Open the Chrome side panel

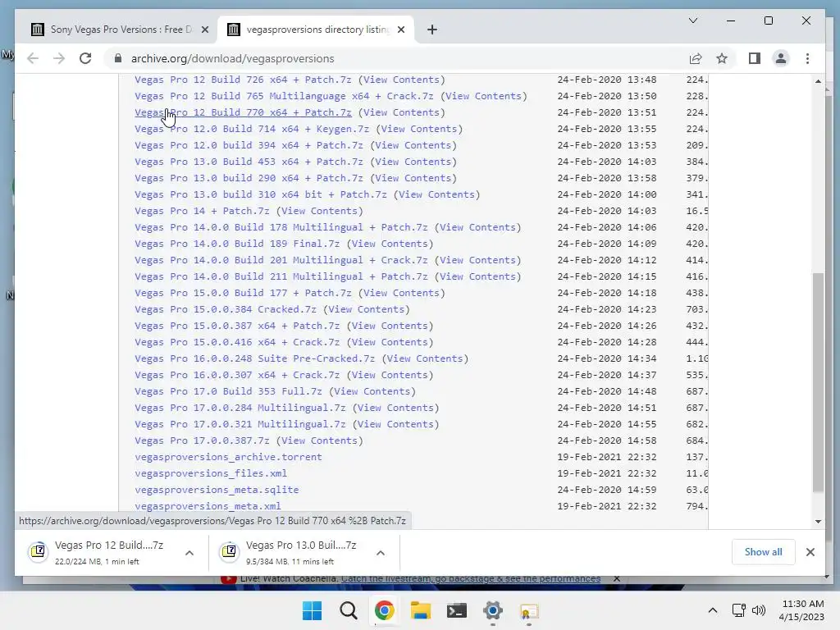tap(755, 58)
